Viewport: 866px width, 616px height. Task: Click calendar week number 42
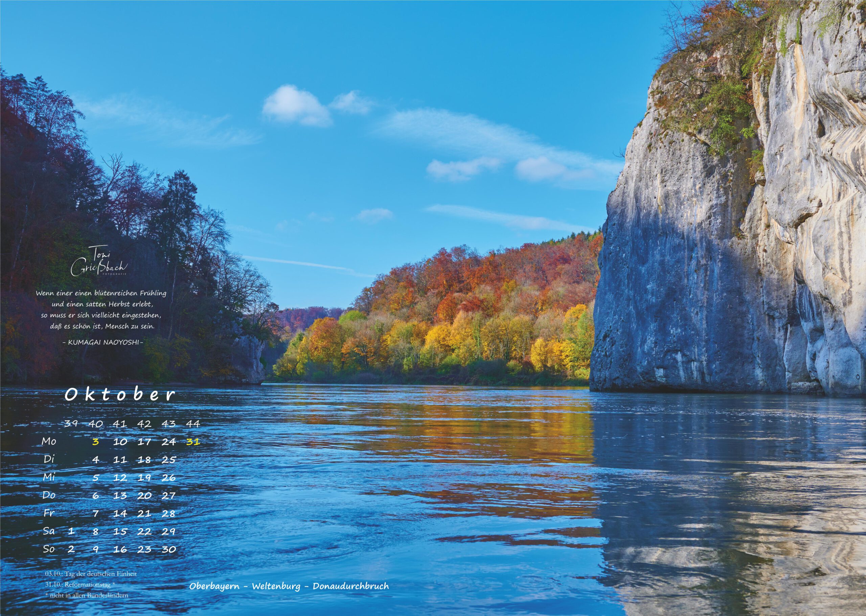click(144, 424)
